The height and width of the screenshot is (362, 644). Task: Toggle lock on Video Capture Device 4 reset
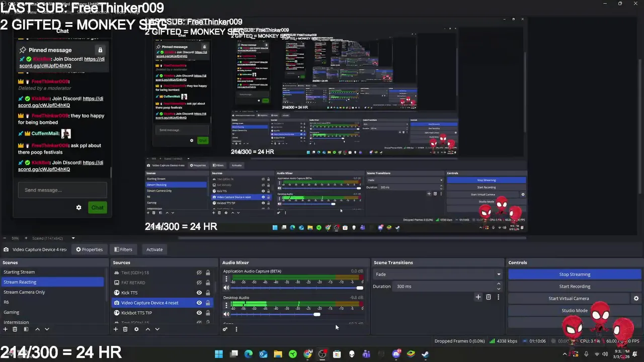coord(208,303)
